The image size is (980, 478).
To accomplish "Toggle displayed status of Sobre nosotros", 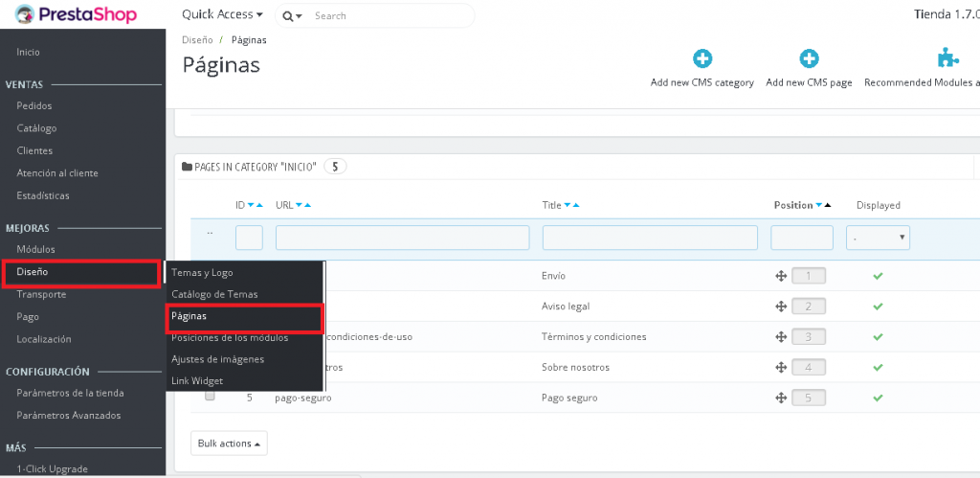I will point(878,367).
